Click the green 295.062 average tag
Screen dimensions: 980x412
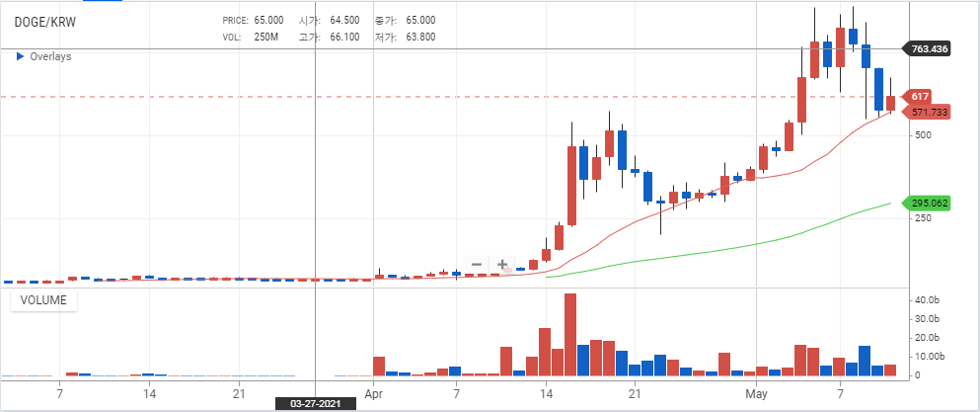tap(928, 203)
